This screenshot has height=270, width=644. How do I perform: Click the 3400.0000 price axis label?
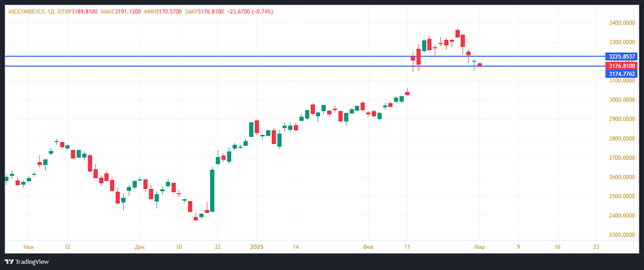pyautogui.click(x=621, y=23)
